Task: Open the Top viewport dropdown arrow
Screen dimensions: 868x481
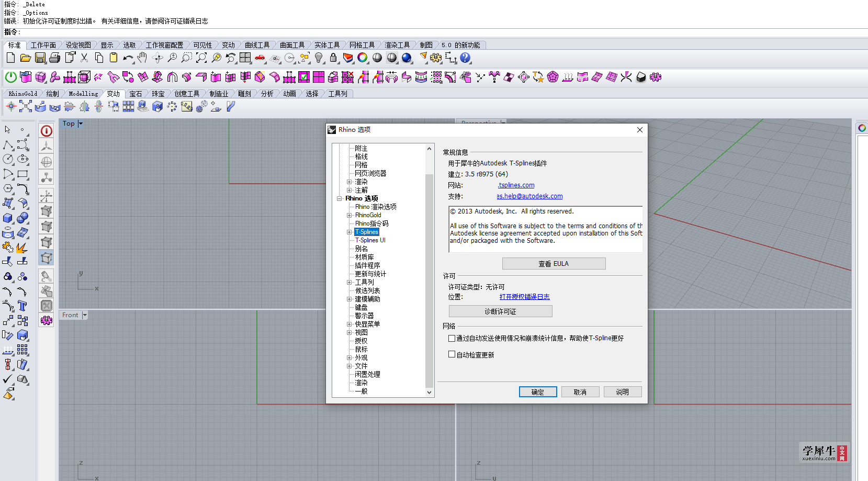Action: (x=80, y=124)
